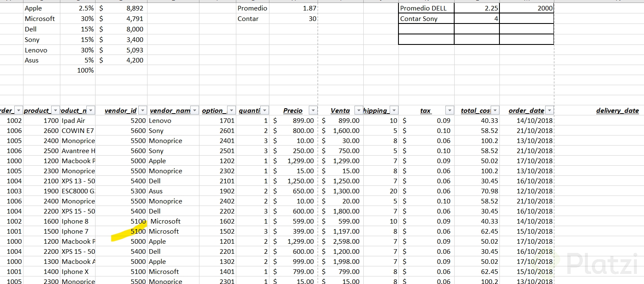Click option id cell 1401

[217, 271]
